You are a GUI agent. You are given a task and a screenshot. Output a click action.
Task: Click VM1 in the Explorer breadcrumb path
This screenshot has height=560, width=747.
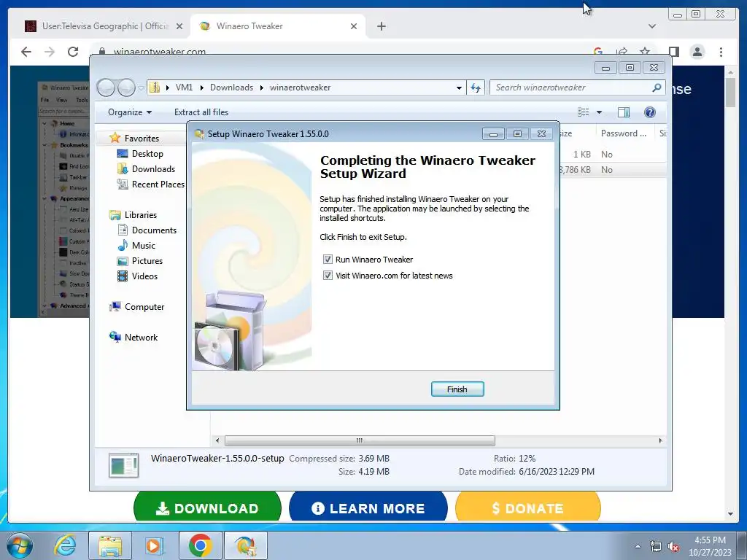tap(184, 87)
